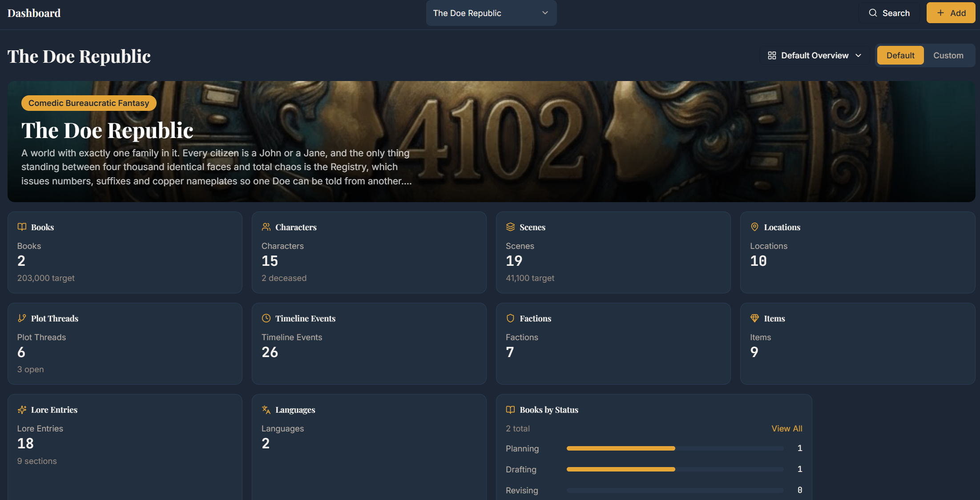The height and width of the screenshot is (500, 980).
Task: Follow the View All link
Action: (786, 428)
